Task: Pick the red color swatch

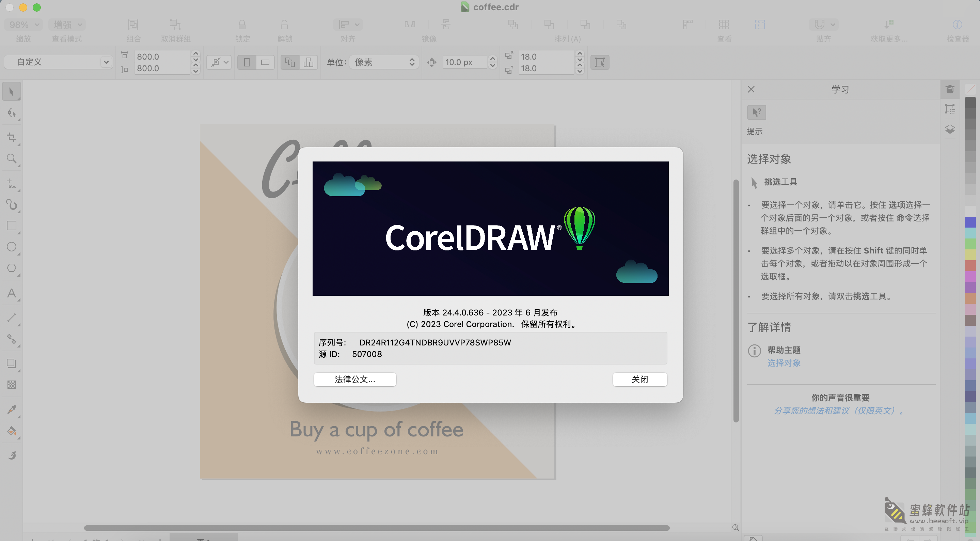Action: 970,265
